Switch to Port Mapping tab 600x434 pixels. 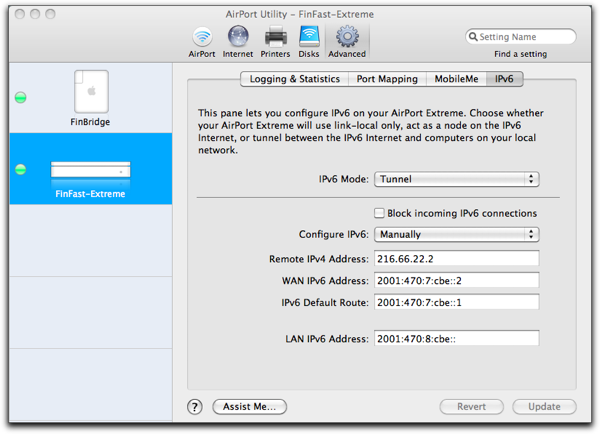click(387, 79)
